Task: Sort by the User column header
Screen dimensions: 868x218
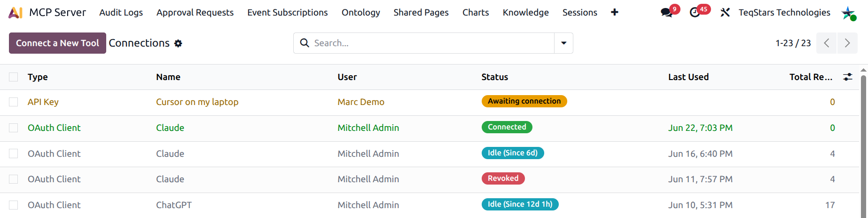Action: coord(347,77)
